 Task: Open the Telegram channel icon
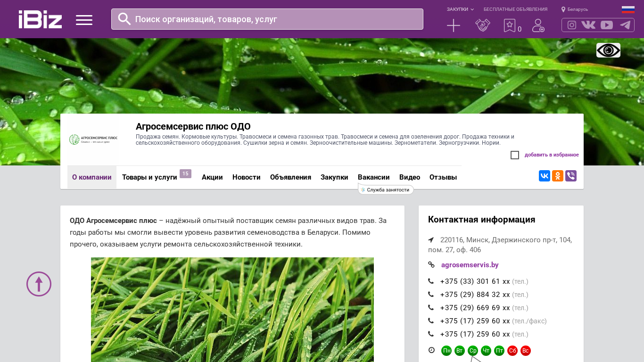pos(625,25)
